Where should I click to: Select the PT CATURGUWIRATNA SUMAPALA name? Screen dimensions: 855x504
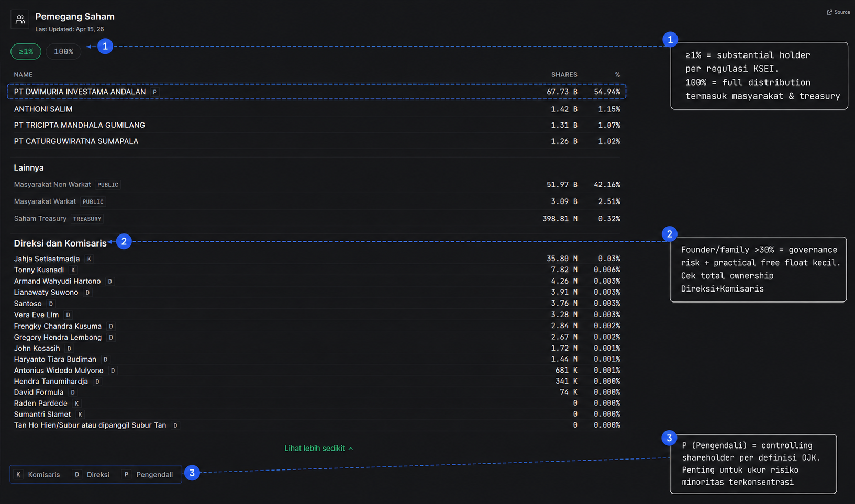[76, 141]
